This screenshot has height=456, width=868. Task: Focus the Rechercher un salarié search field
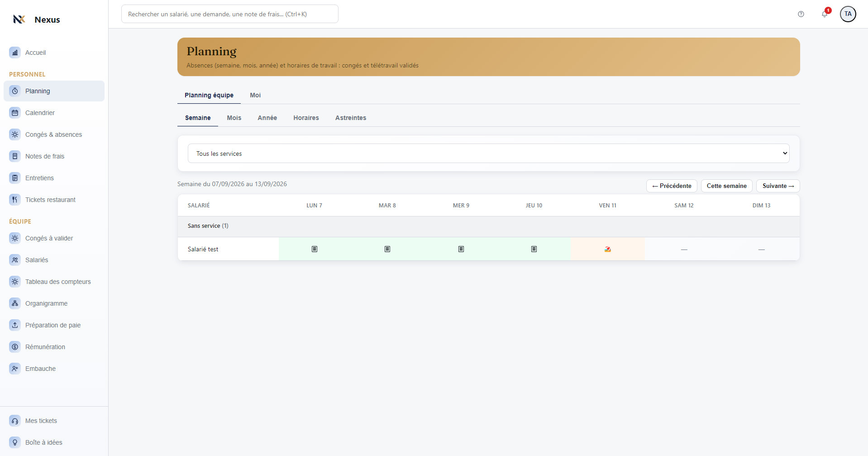tap(230, 14)
